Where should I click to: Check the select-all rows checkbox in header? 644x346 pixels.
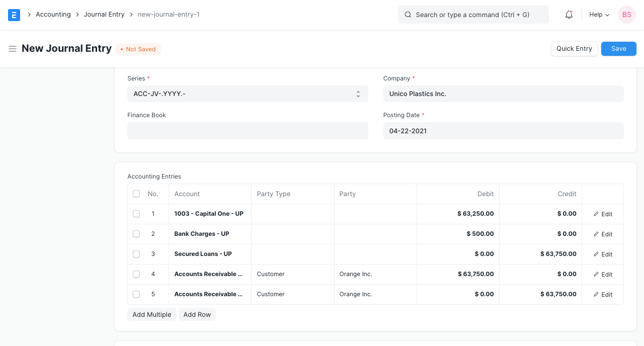pyautogui.click(x=136, y=194)
